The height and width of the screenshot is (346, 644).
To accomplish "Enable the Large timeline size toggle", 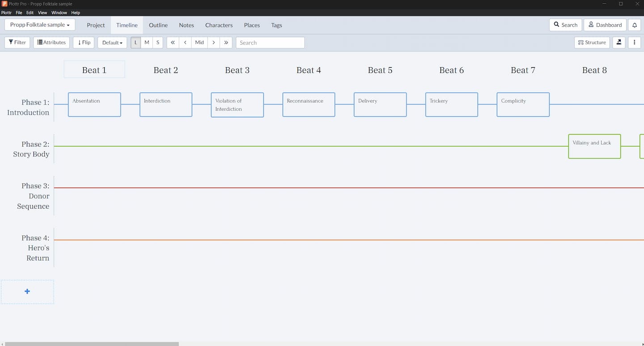I will pos(135,42).
